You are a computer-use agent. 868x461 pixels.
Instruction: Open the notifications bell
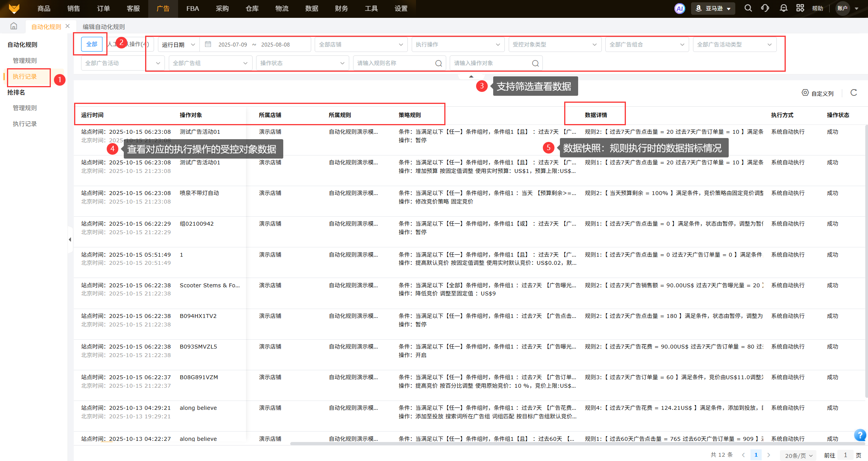click(x=783, y=8)
